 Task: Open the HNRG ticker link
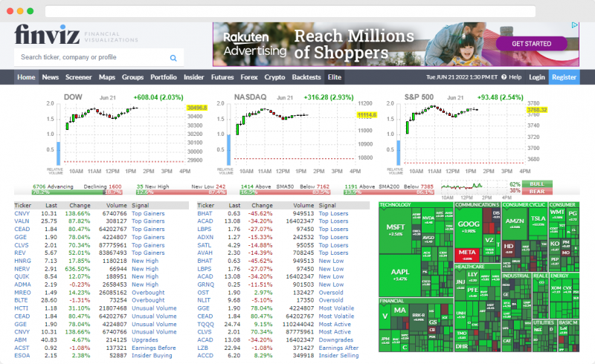[23, 261]
